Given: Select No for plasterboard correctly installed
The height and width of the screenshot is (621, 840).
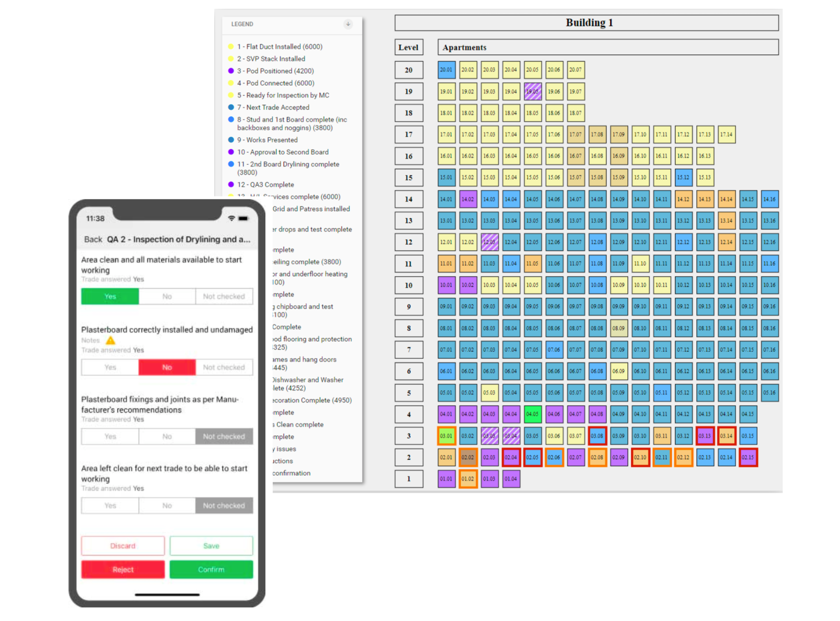Looking at the screenshot, I should [167, 367].
